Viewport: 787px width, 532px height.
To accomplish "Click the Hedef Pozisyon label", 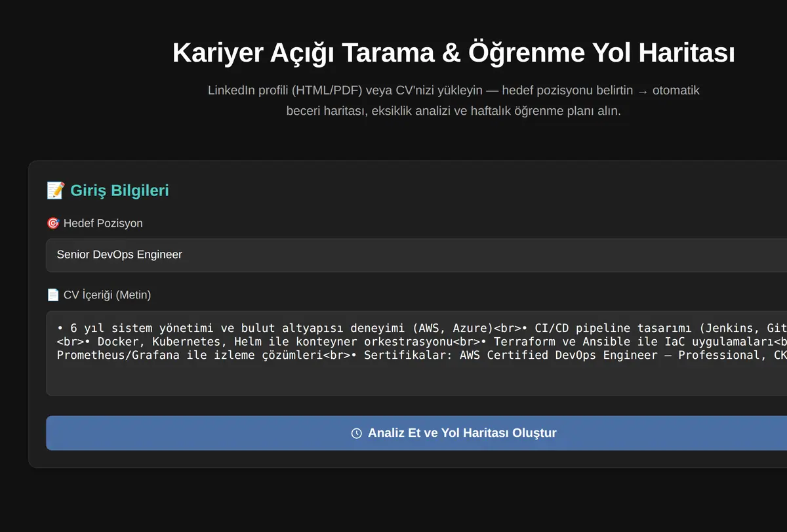I will pyautogui.click(x=103, y=223).
